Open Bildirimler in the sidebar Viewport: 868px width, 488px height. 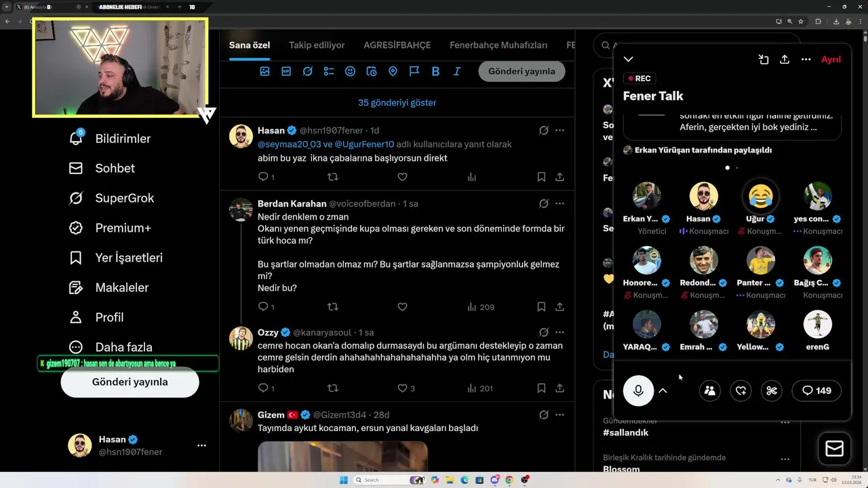[x=111, y=138]
